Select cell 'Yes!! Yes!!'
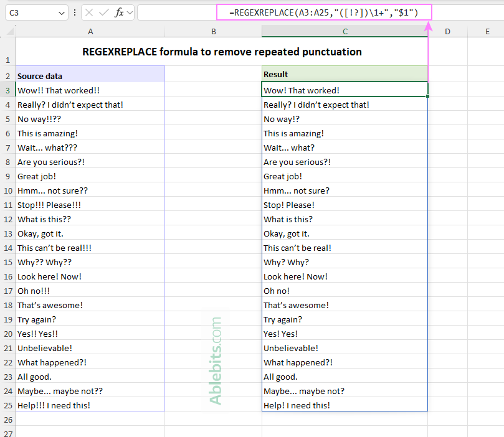 pyautogui.click(x=90, y=334)
